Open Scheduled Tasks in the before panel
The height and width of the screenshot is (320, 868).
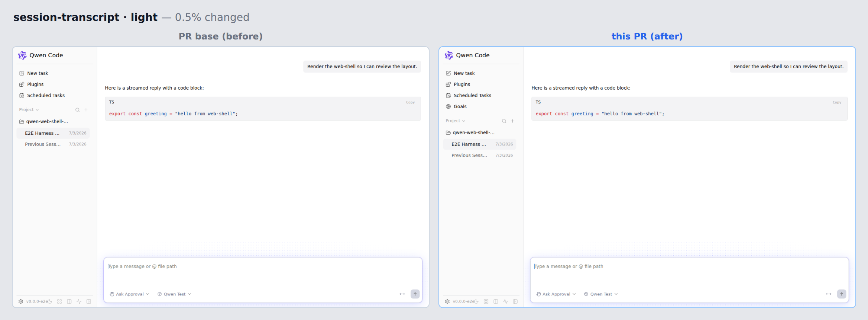(54, 96)
